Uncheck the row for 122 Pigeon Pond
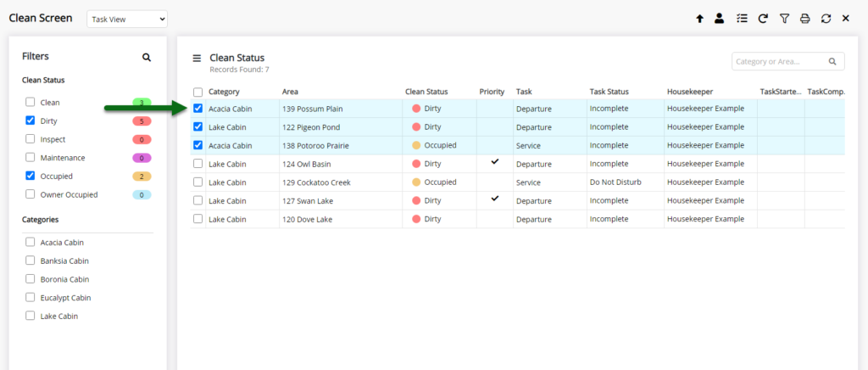Viewport: 868px width, 370px height. point(198,126)
